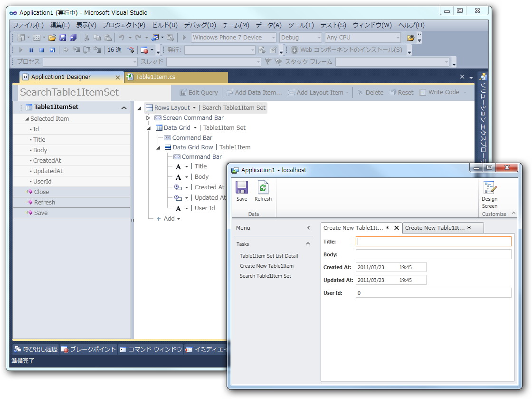532x399 pixels.
Task: Click the Refresh icon in the Data group
Action: (263, 189)
